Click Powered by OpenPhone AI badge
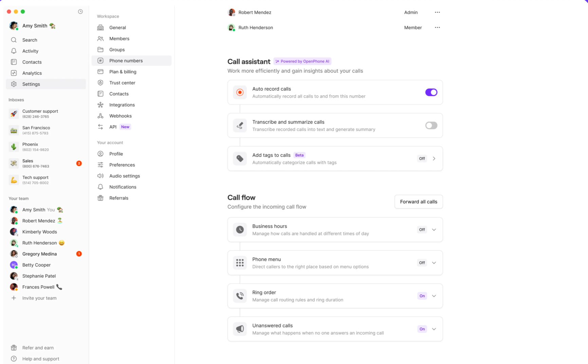 (x=302, y=61)
